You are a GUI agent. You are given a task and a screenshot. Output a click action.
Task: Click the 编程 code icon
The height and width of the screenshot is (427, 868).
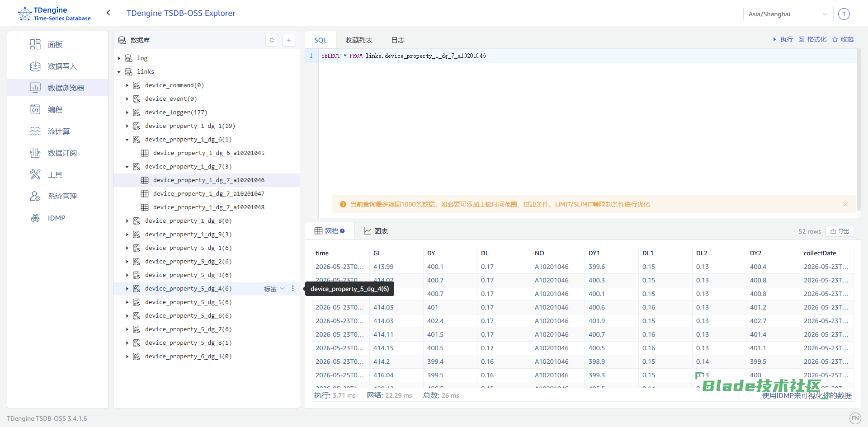click(x=35, y=109)
